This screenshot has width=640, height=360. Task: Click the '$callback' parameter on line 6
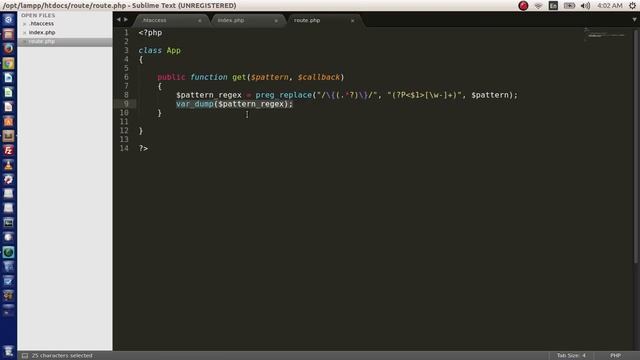pos(319,77)
